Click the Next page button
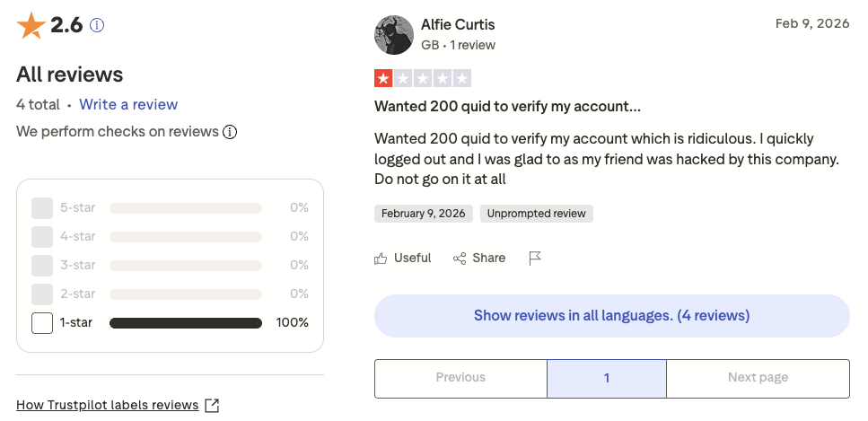Screen dimensions: 868x421 click(758, 378)
